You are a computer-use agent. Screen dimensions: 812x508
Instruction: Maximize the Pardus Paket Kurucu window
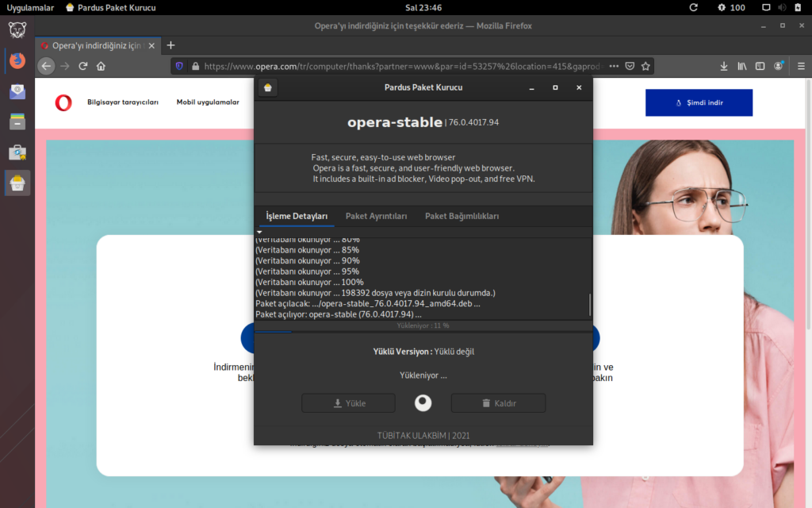coord(555,87)
